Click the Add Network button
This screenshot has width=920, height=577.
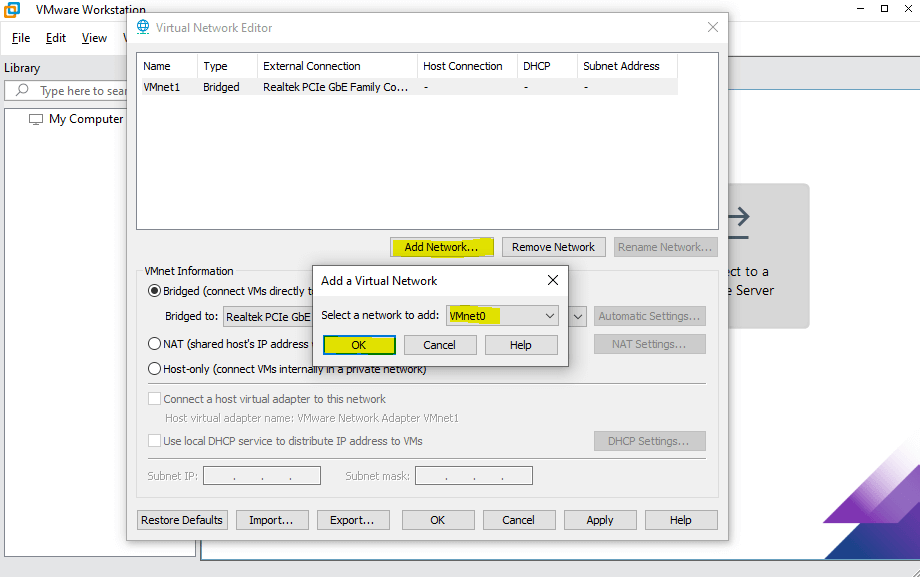442,247
